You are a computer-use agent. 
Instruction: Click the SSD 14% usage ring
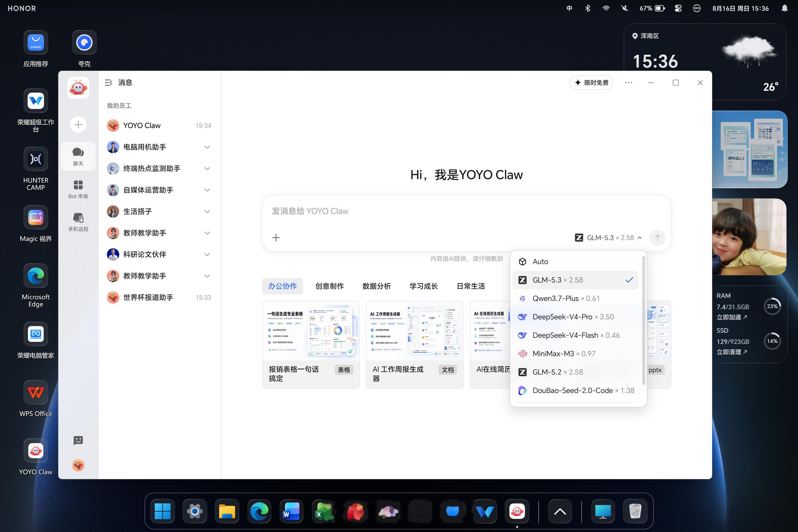(772, 341)
